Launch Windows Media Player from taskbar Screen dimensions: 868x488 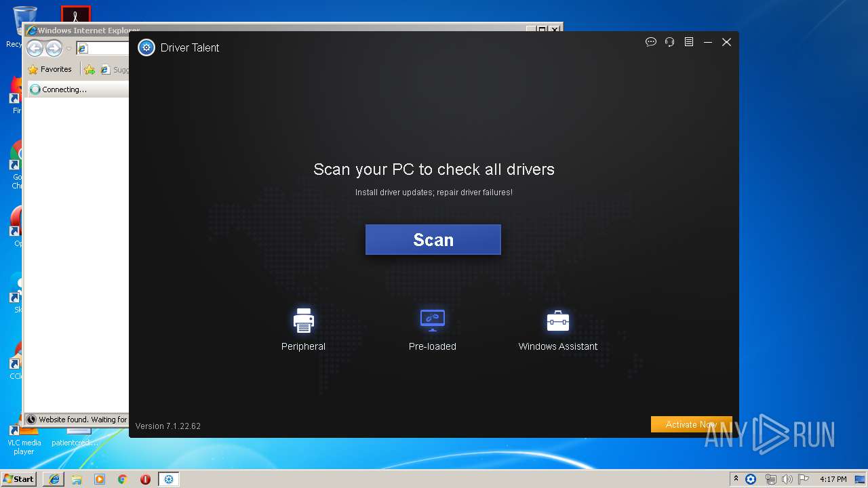pos(100,479)
